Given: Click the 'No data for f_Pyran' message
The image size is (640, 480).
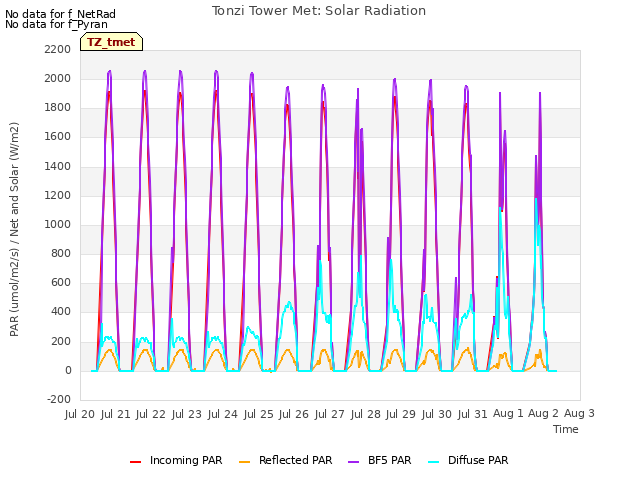Looking at the screenshot, I should coord(56,24).
